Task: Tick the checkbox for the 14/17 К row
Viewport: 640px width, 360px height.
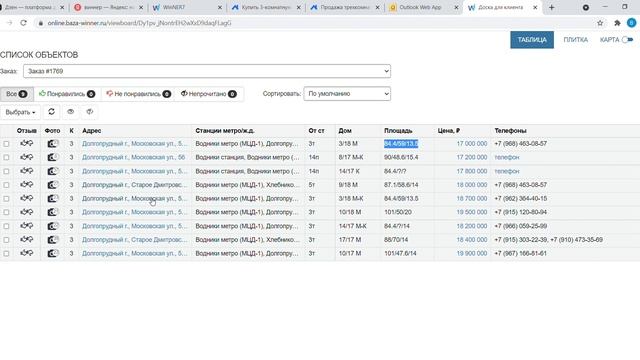Action: (x=6, y=171)
